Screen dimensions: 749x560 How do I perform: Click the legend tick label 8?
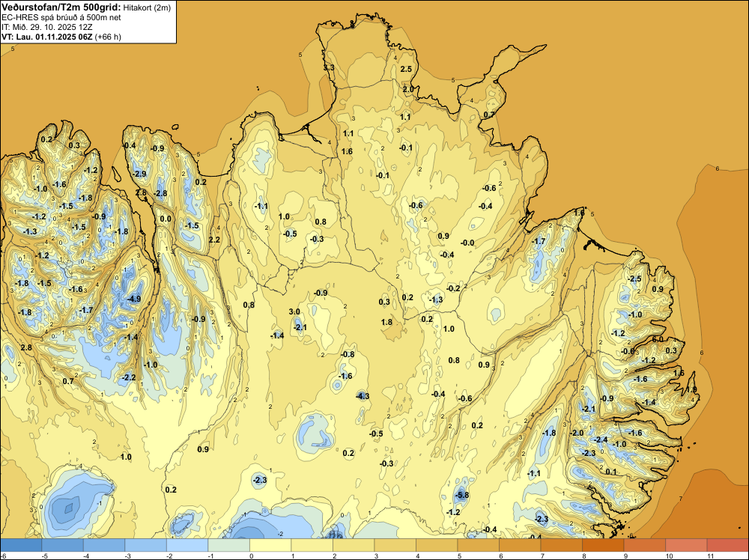tap(583, 556)
